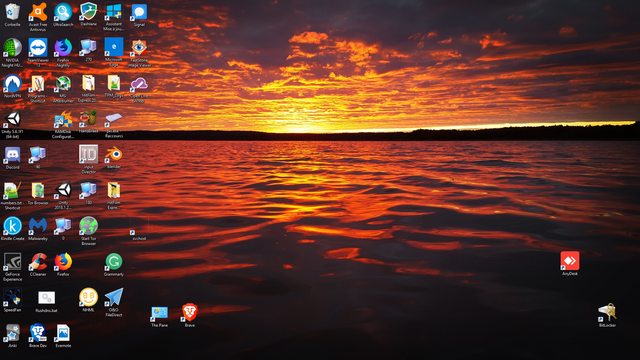Open the Malwarebytes shortcut
The width and height of the screenshot is (640, 360).
click(38, 227)
